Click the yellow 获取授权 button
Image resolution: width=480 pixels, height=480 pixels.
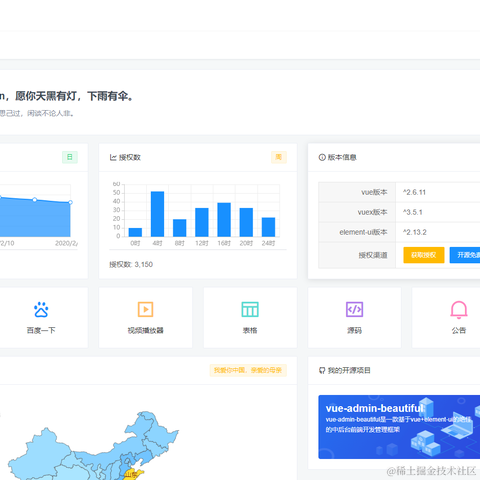tap(424, 255)
